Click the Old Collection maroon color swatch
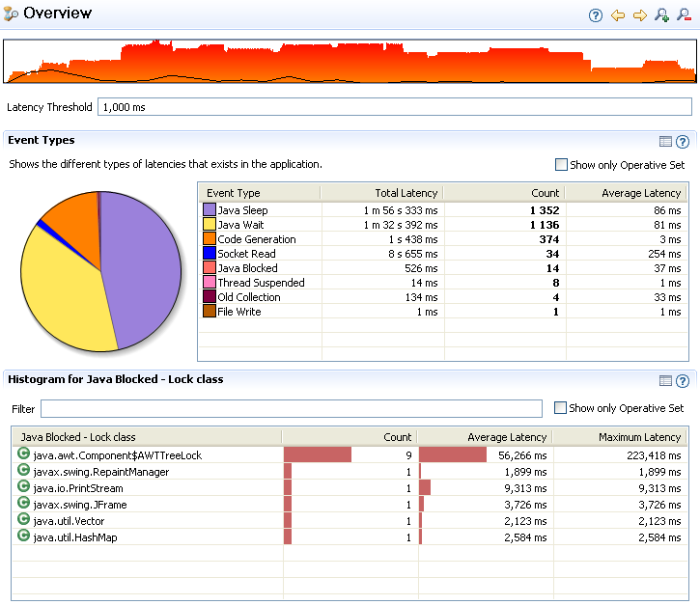Image resolution: width=700 pixels, height=605 pixels. tap(210, 296)
